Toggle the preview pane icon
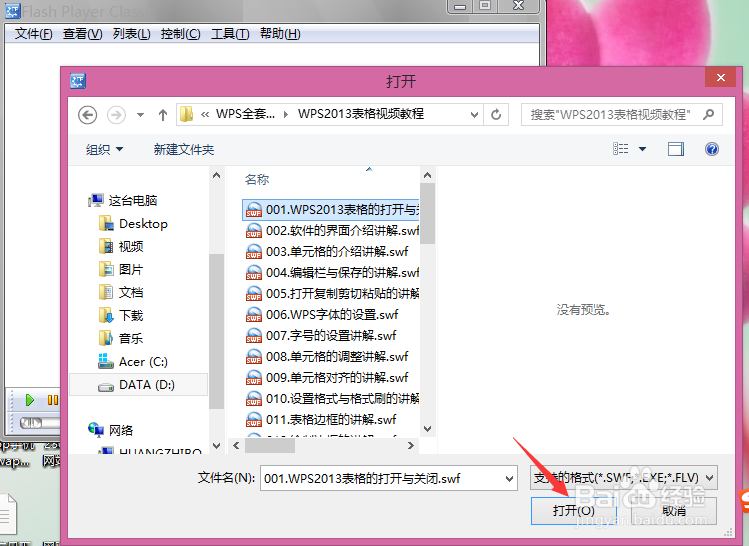Screen dimensions: 749x546 coord(676,149)
